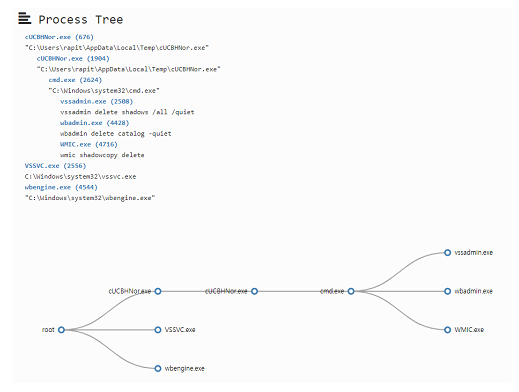Click the 'wbengine.exe' graph label
The height and width of the screenshot is (392, 519).
[185, 369]
